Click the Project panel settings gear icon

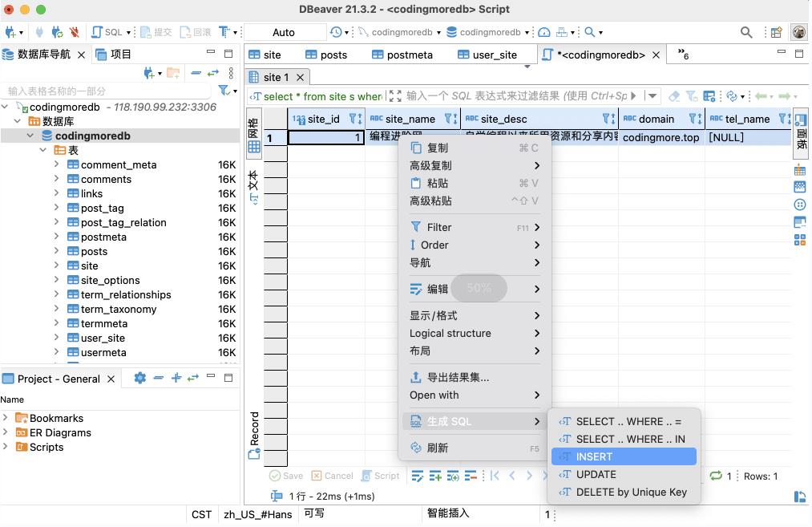[140, 378]
